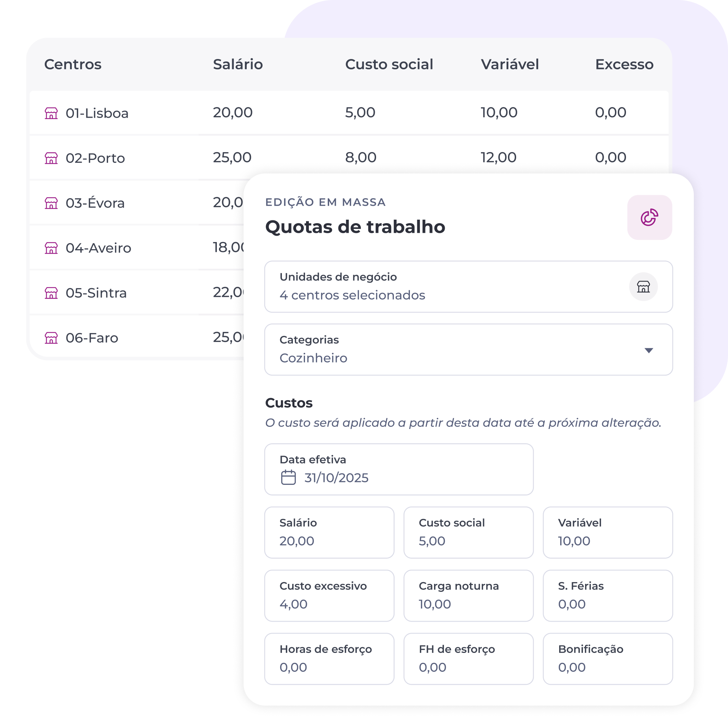Screen dimensions: 728x719
Task: Edit the Custo excessivo field
Action: coord(329,595)
